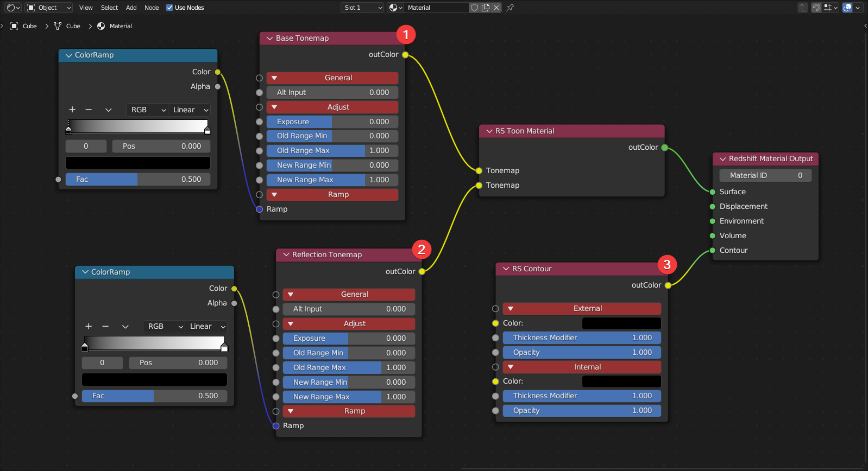Click the Pos field in top ColorRamp

coord(161,146)
